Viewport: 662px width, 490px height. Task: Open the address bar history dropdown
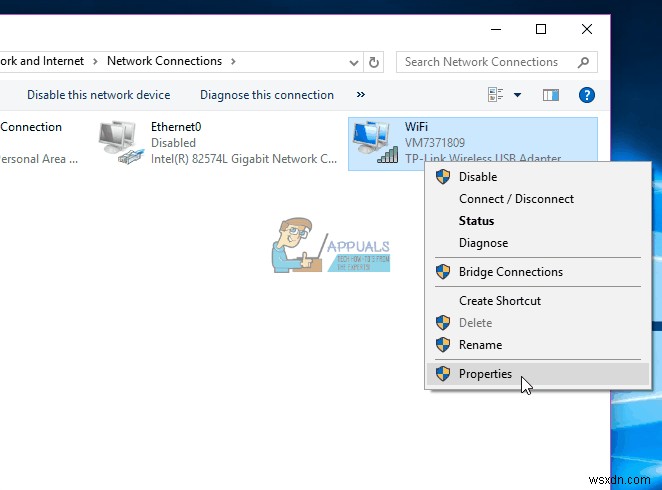click(x=354, y=62)
